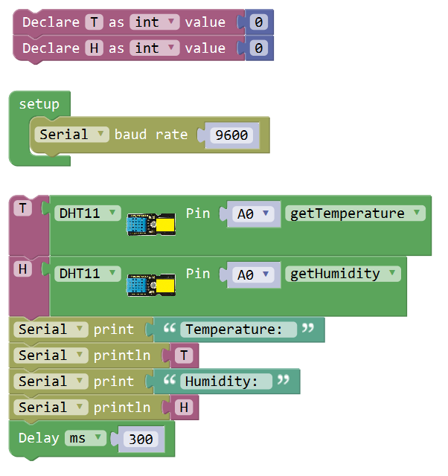Click the Humidity: text string field
The image size is (448, 476).
[226, 382]
